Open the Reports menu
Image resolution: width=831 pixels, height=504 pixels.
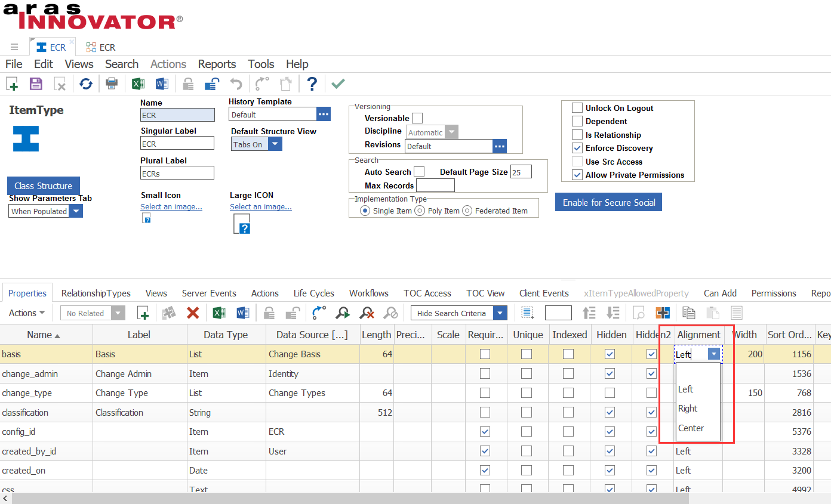coord(217,64)
